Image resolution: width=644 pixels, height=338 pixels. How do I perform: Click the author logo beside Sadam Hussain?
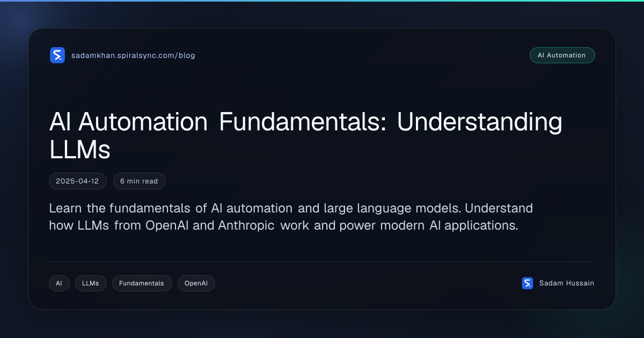528,283
